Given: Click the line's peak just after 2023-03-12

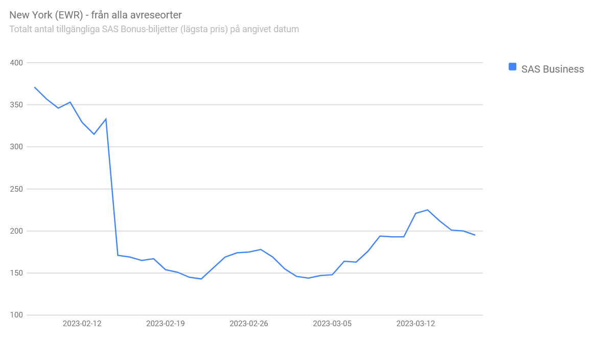Looking at the screenshot, I should tap(427, 210).
